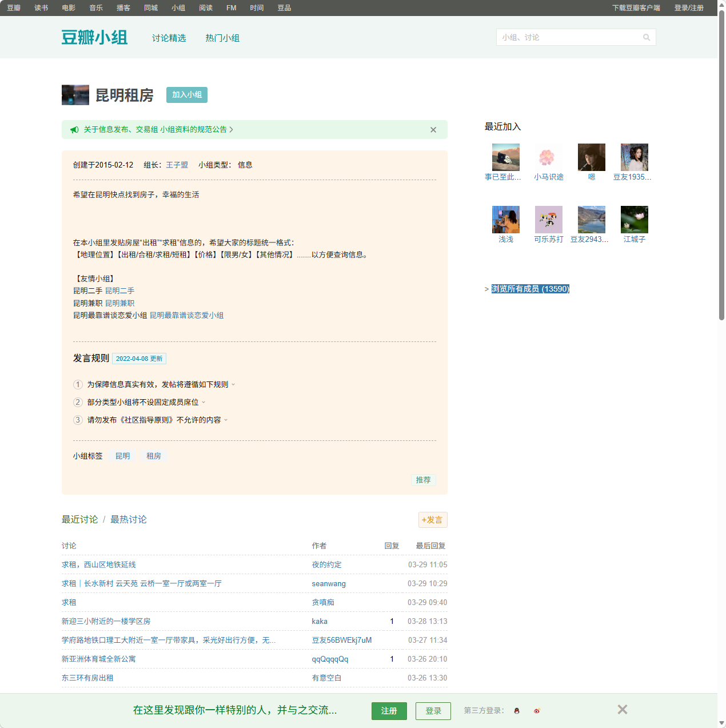
Task: Click the search magnifier icon
Action: 646,37
